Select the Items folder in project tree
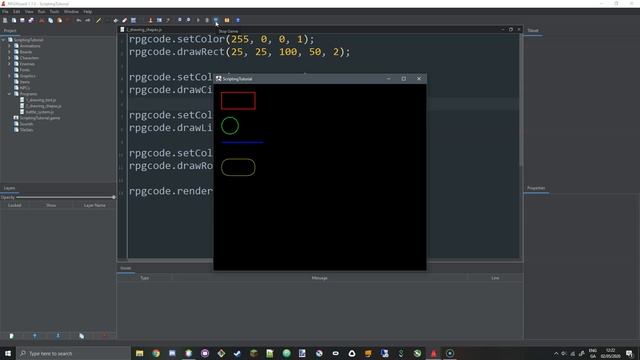The image size is (640, 360). point(22,82)
